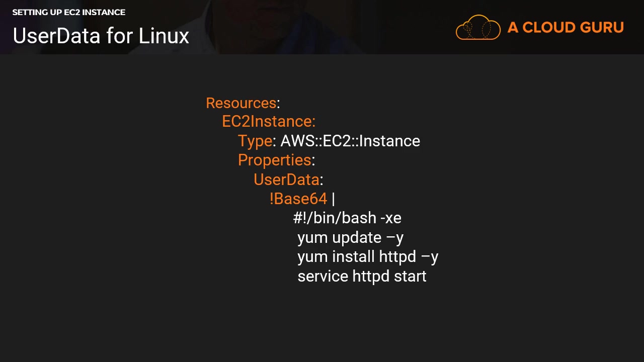Click the pipe character after !Base64
This screenshot has height=362, width=644.
pyautogui.click(x=333, y=199)
